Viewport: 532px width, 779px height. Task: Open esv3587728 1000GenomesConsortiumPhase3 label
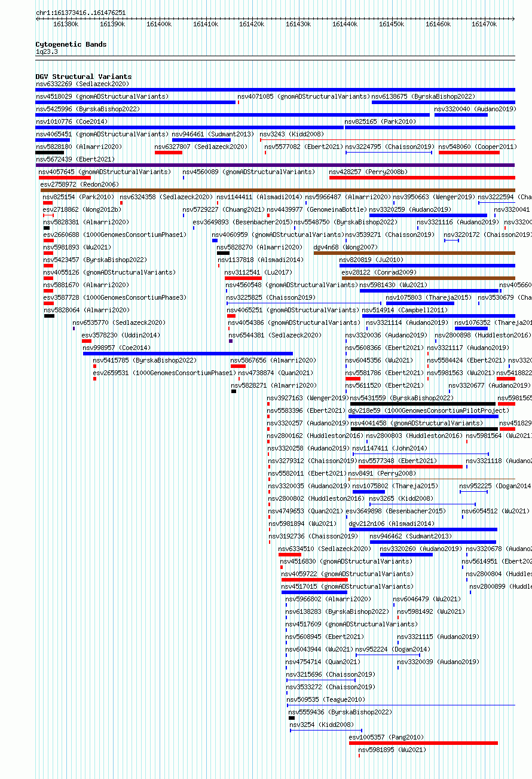point(115,297)
